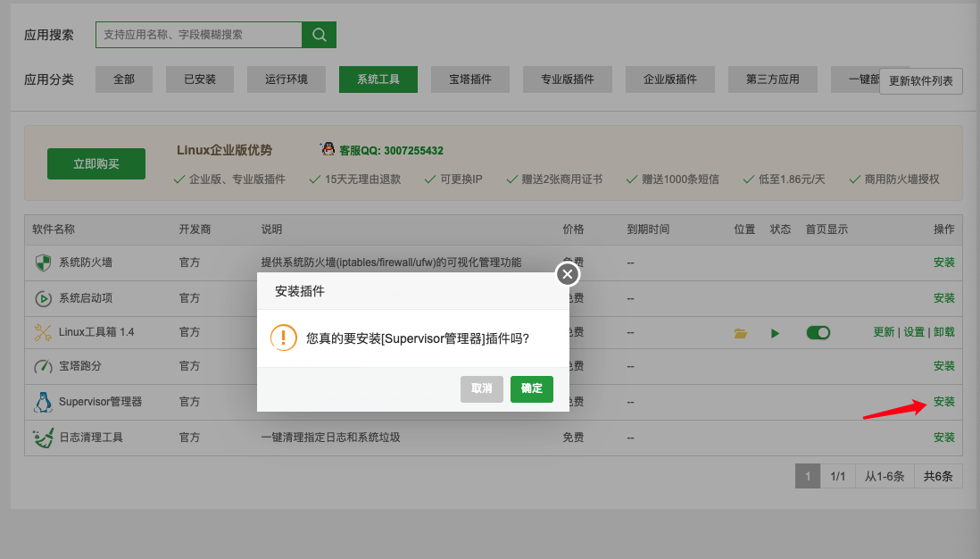Click the Supervisor管理器 penguin icon
The width and height of the screenshot is (980, 559).
tap(44, 402)
